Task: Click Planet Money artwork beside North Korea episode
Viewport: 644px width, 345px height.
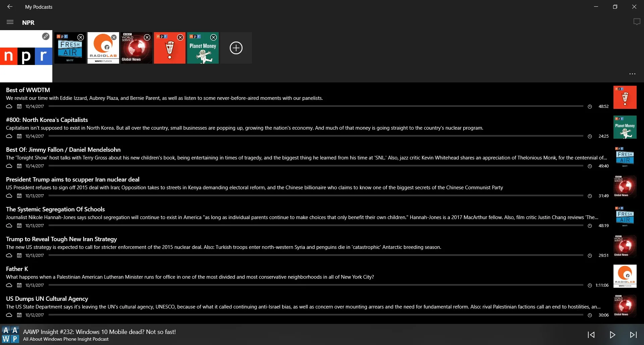Action: click(x=625, y=127)
